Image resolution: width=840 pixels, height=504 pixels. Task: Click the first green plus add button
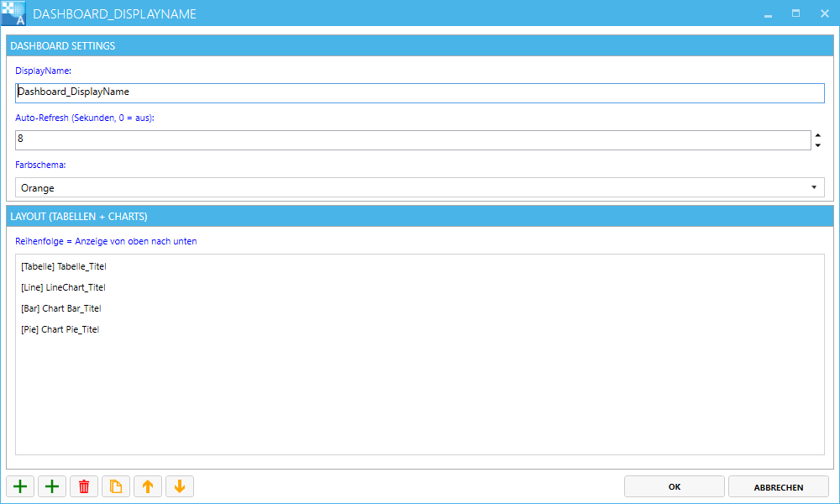pyautogui.click(x=20, y=486)
